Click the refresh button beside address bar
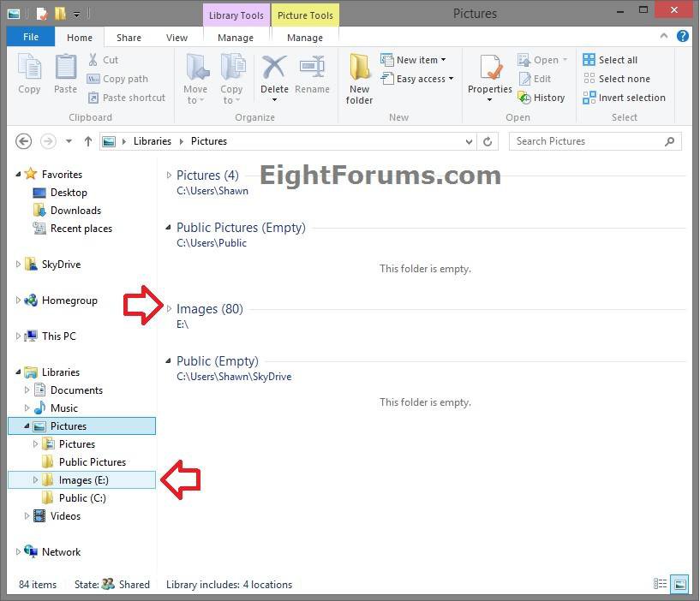Screen dimensions: 700x601 pyautogui.click(x=488, y=141)
